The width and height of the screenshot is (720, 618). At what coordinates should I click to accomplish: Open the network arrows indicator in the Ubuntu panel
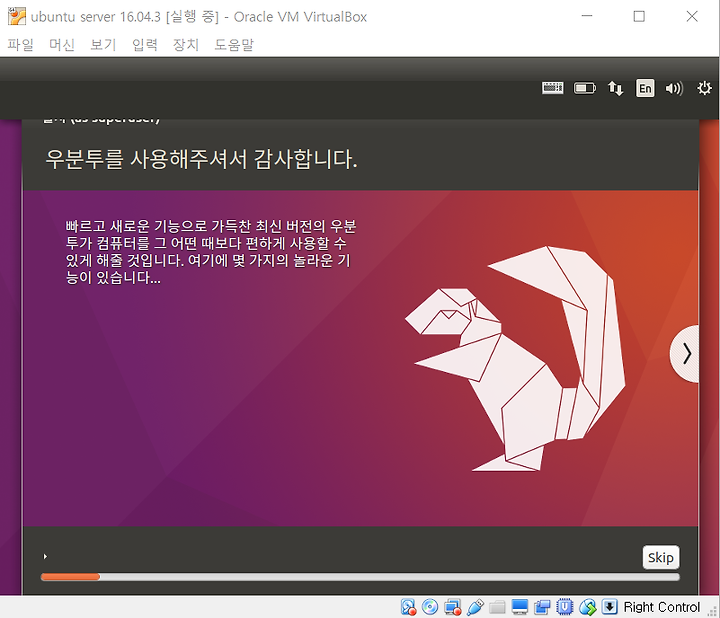[x=615, y=88]
